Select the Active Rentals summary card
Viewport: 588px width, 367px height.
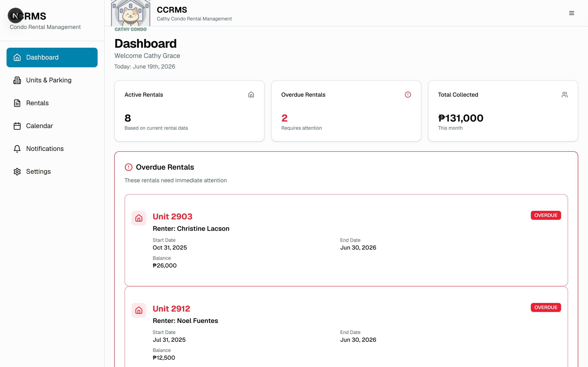point(189,111)
